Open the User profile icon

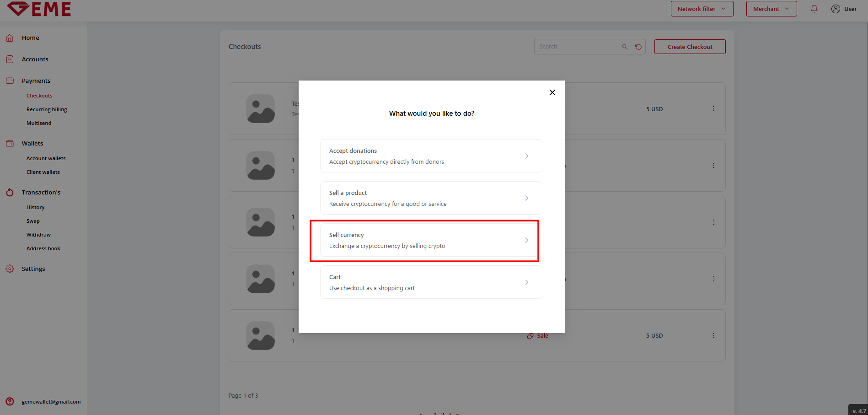point(836,9)
